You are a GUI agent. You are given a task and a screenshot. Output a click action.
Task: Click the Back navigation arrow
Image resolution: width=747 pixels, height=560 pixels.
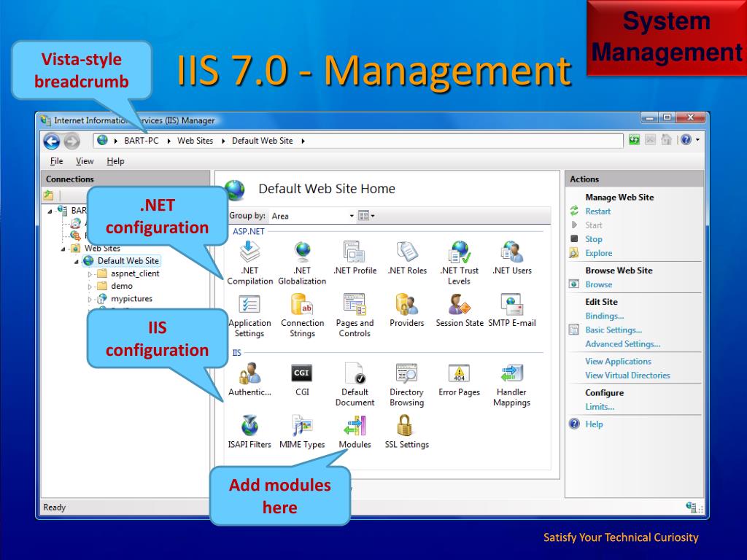(52, 141)
